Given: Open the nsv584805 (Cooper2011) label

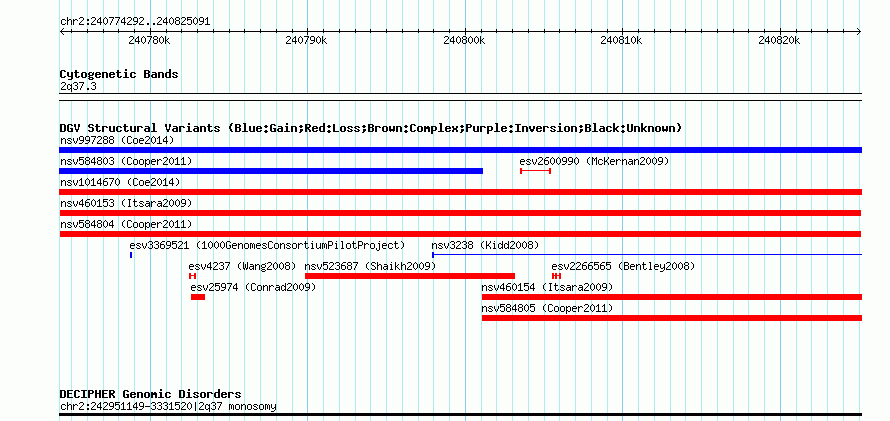Looking at the screenshot, I should pyautogui.click(x=548, y=308).
